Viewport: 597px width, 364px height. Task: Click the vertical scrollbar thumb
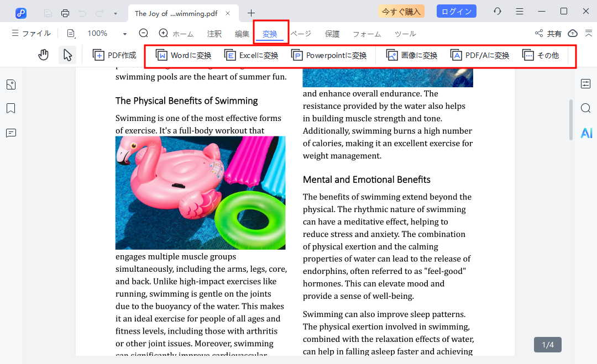(x=571, y=119)
